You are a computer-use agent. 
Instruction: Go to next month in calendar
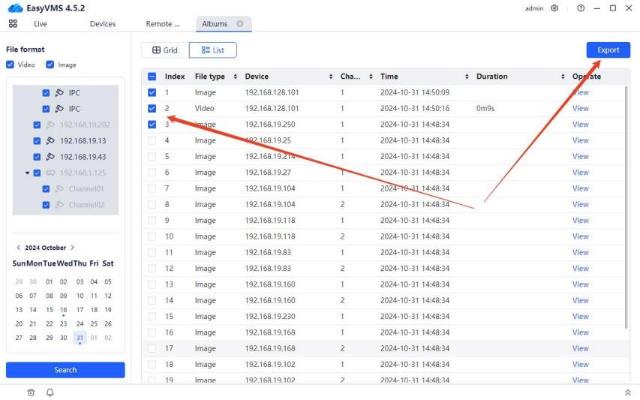point(72,248)
